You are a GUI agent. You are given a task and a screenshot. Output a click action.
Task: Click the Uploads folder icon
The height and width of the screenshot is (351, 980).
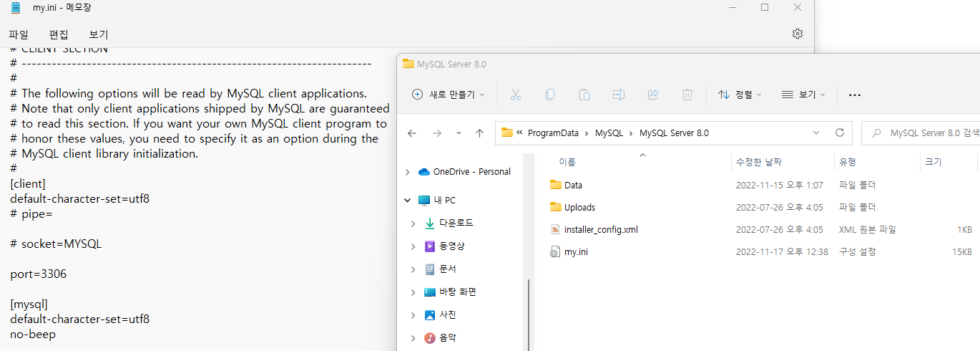(x=556, y=207)
